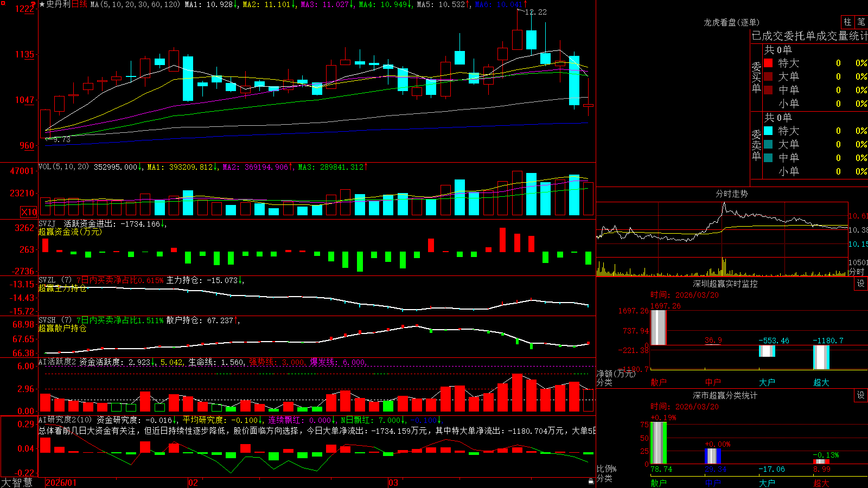Open 设 settings for 深圳超赢实时监控
Screen dimensions: 868x488
pos(861,284)
